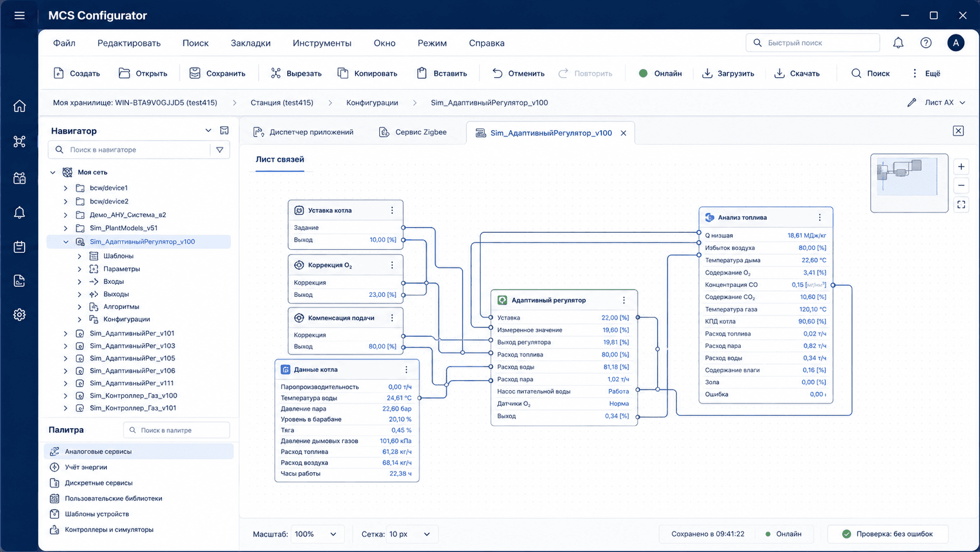
Task: Open the Закладки menu
Action: (251, 43)
